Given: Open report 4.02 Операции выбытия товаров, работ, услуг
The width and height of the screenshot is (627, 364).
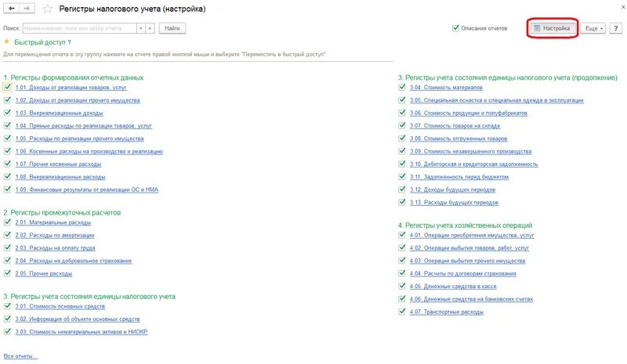Looking at the screenshot, I should (469, 248).
